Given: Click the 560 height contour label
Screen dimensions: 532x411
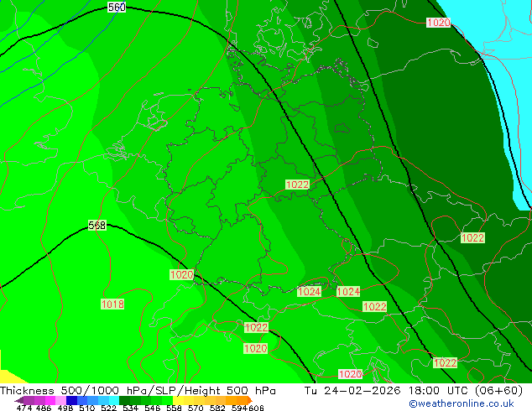Looking at the screenshot, I should click(117, 7).
